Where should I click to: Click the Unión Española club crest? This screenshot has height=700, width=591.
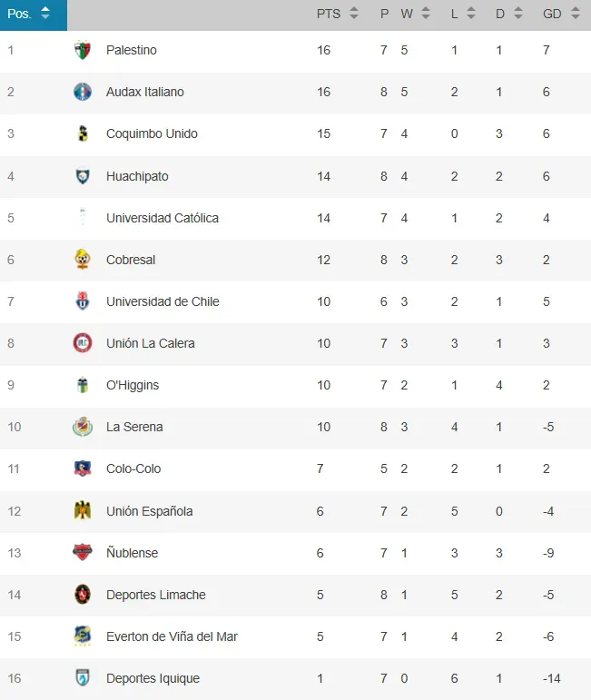[x=83, y=511]
